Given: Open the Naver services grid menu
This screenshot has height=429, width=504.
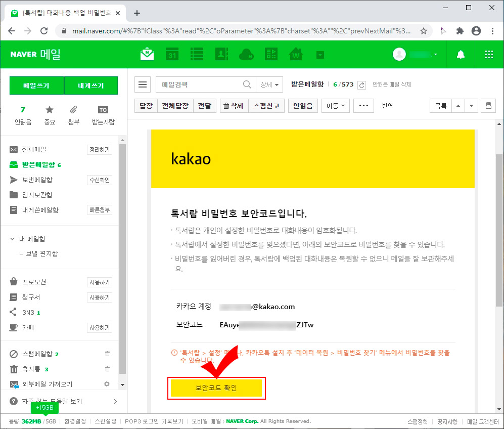Looking at the screenshot, I should (489, 54).
